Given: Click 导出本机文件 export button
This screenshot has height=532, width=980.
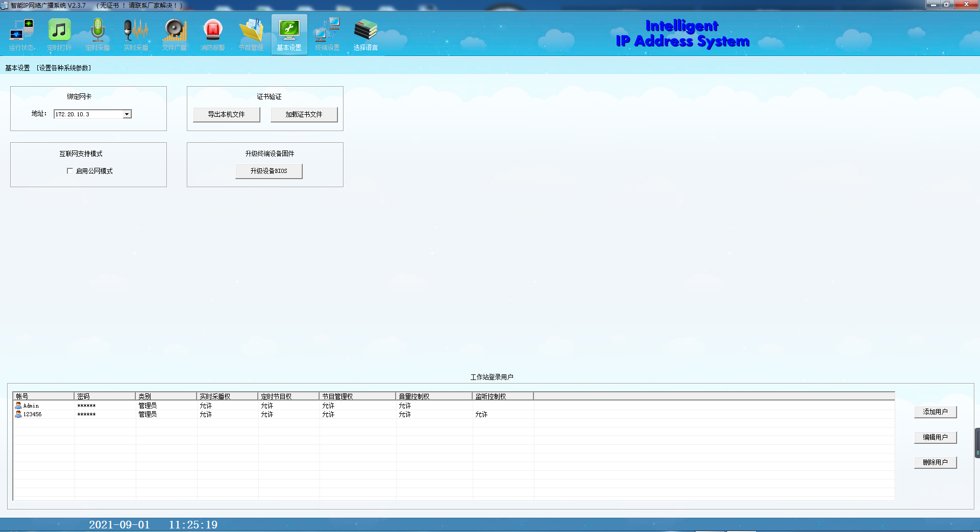Looking at the screenshot, I should point(226,114).
